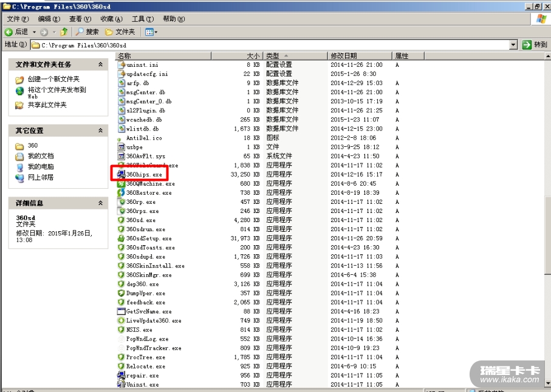Viewport: 551px width, 392px height.
Task: Click the address bar path field
Action: coord(270,45)
